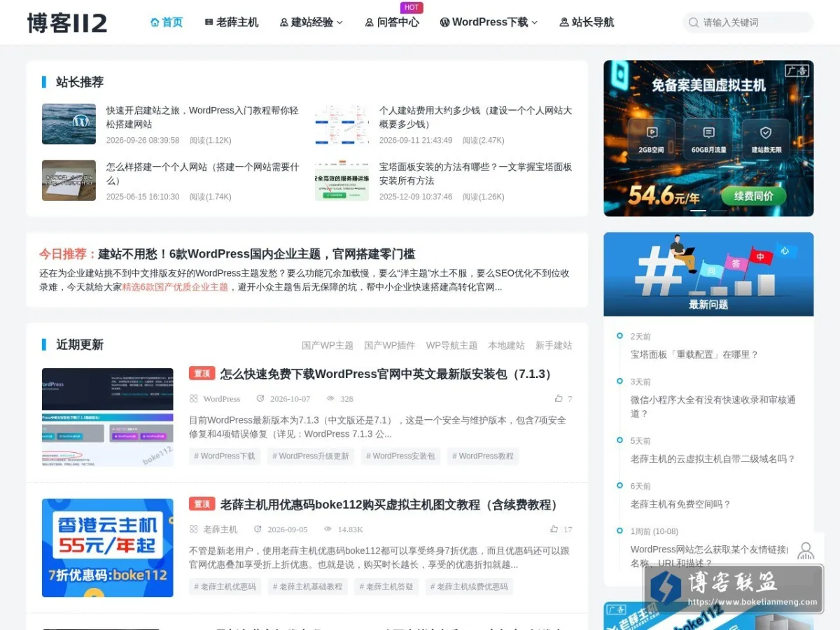Switch to the 国产WP主题 tab
The height and width of the screenshot is (630, 840).
tap(328, 345)
